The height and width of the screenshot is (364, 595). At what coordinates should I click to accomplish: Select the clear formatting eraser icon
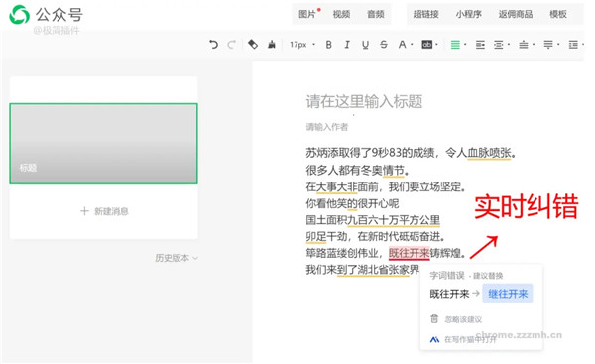coord(253,45)
